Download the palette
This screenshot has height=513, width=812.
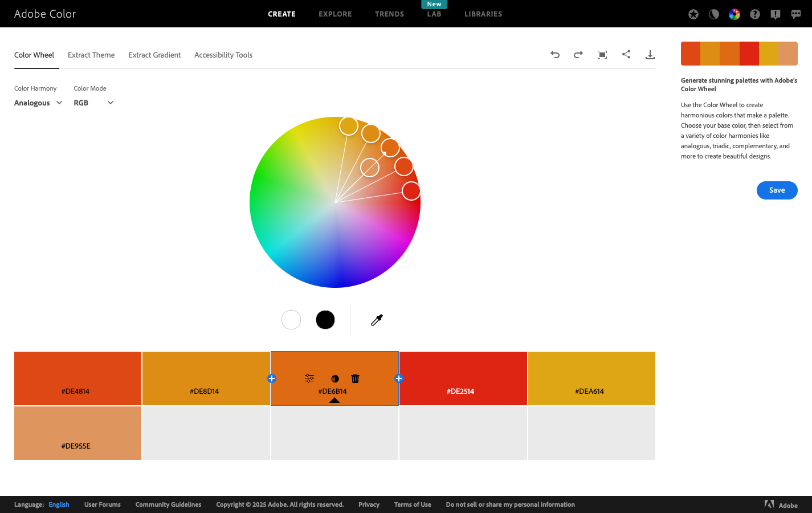(650, 54)
